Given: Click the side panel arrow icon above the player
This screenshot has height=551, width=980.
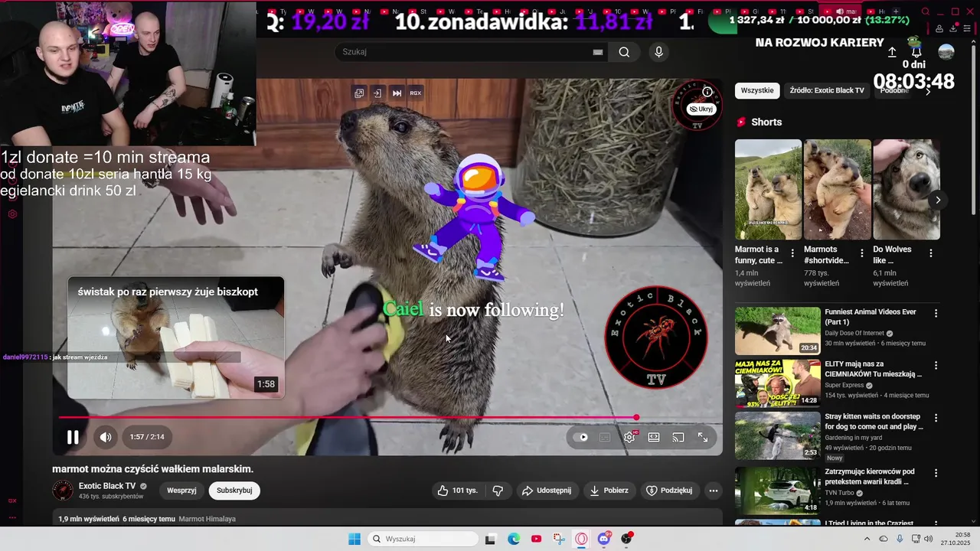Looking at the screenshot, I should [377, 93].
